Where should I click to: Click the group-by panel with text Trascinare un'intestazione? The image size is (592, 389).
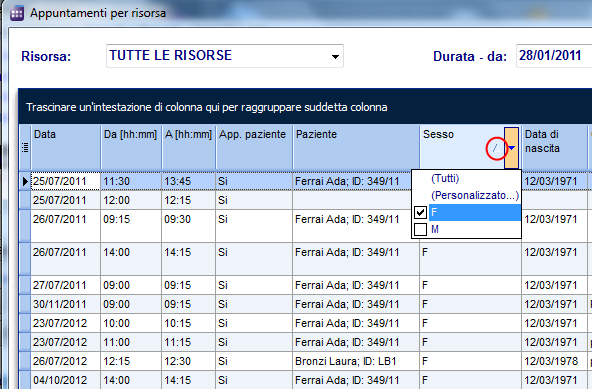click(x=305, y=107)
